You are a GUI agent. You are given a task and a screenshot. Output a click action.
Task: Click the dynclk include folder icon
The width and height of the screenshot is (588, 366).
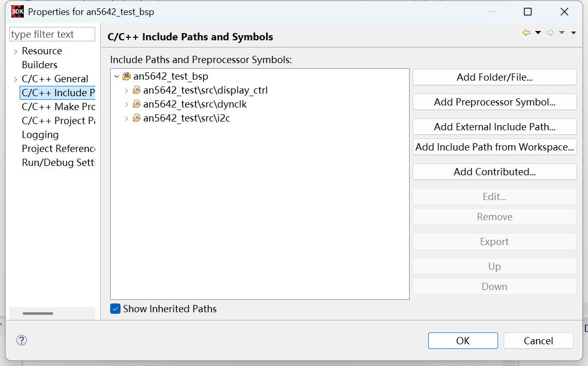137,104
